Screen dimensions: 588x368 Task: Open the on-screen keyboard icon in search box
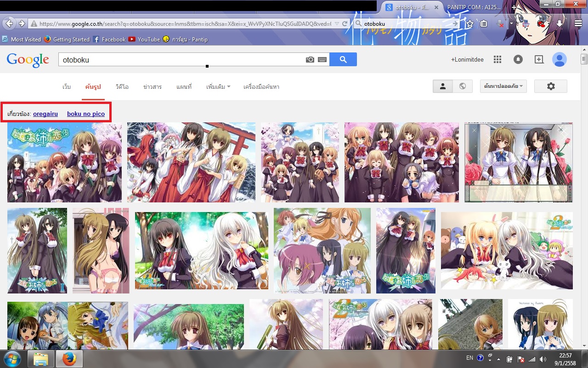tap(322, 60)
